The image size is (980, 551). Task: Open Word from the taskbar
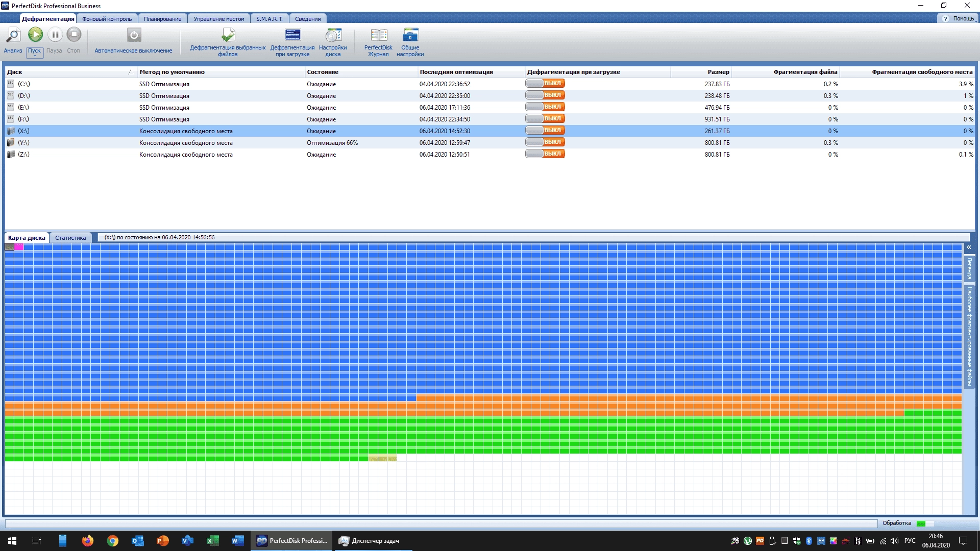pyautogui.click(x=238, y=541)
